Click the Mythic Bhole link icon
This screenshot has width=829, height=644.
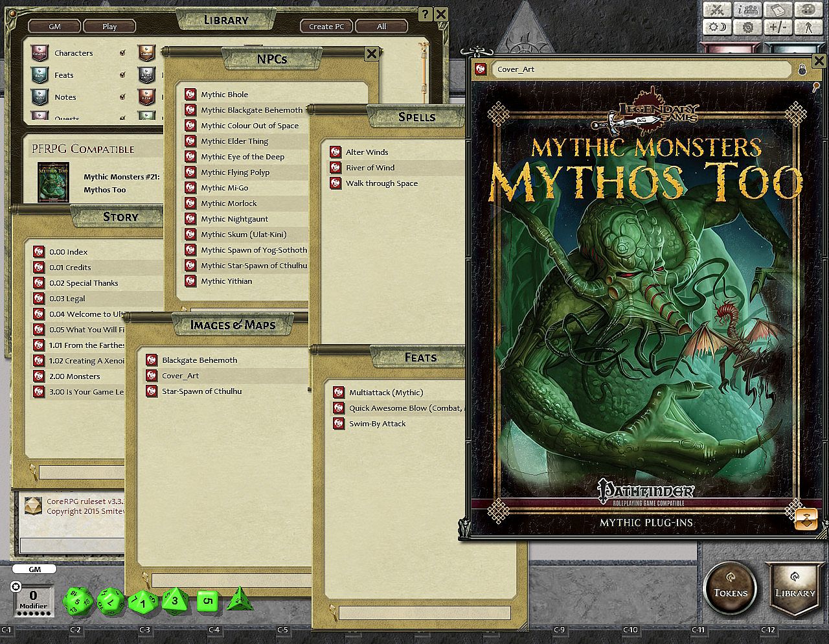[190, 95]
